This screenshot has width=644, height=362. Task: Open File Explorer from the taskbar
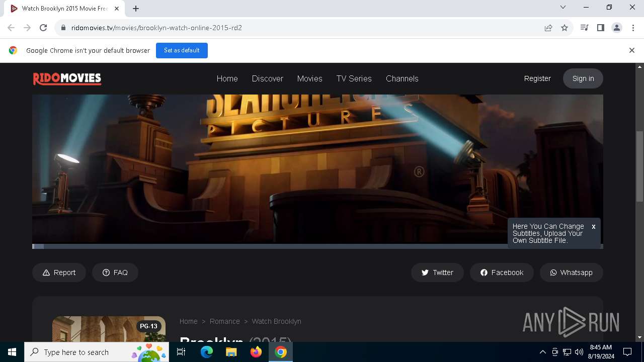(231, 352)
